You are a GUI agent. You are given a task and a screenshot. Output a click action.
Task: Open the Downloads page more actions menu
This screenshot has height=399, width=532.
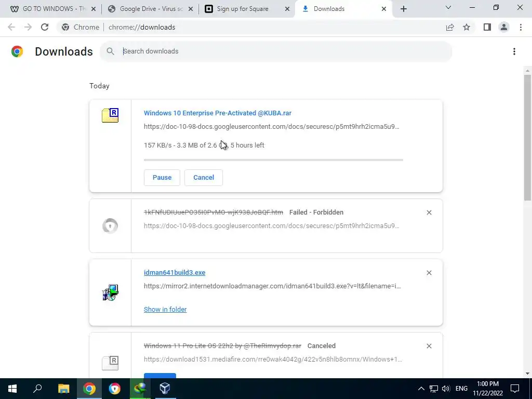[x=514, y=51]
